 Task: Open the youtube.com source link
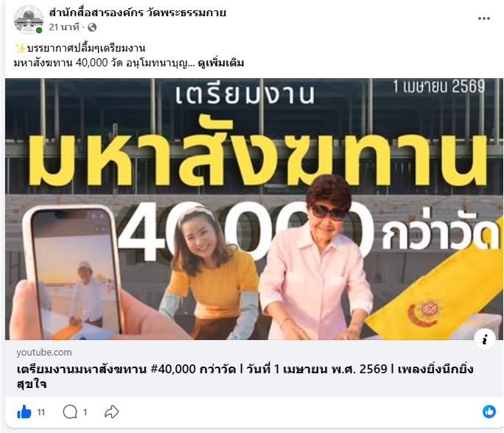pyautogui.click(x=44, y=353)
